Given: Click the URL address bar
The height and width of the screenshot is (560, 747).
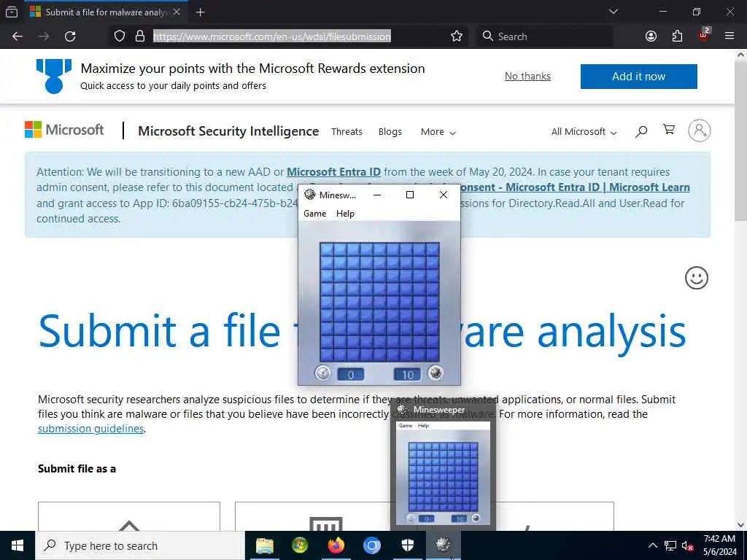Looking at the screenshot, I should (x=271, y=36).
